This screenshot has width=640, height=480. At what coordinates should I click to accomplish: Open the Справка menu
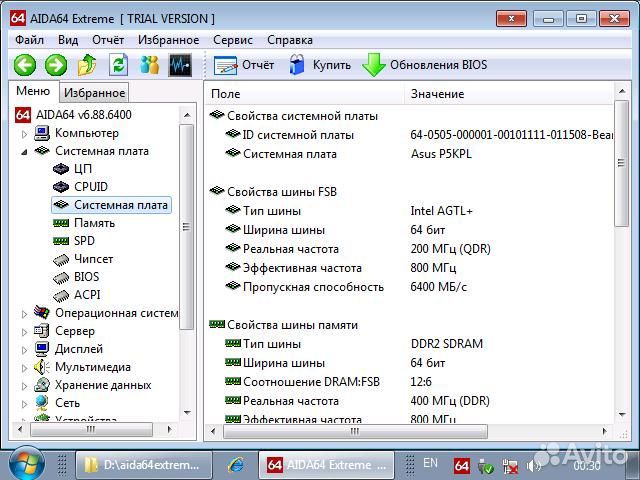(x=290, y=40)
